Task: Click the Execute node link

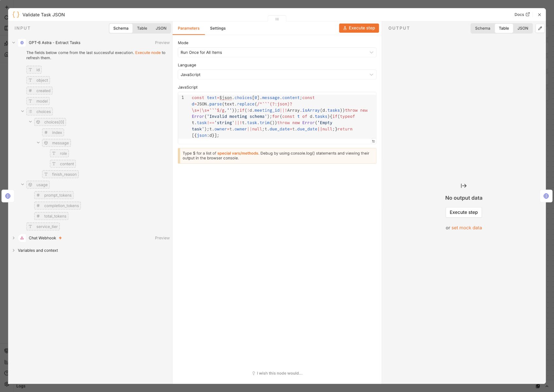Action: (x=148, y=53)
